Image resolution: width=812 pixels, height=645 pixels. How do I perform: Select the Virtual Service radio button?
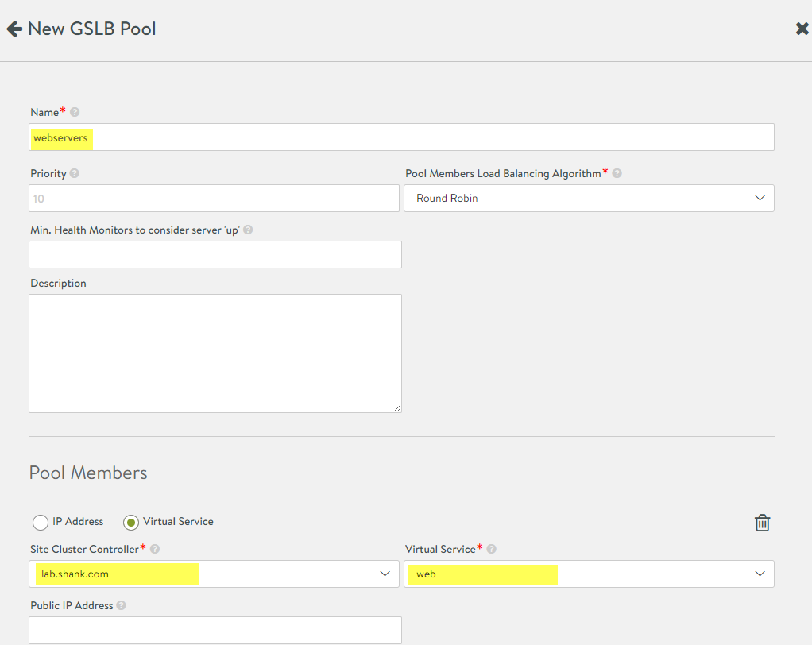131,523
